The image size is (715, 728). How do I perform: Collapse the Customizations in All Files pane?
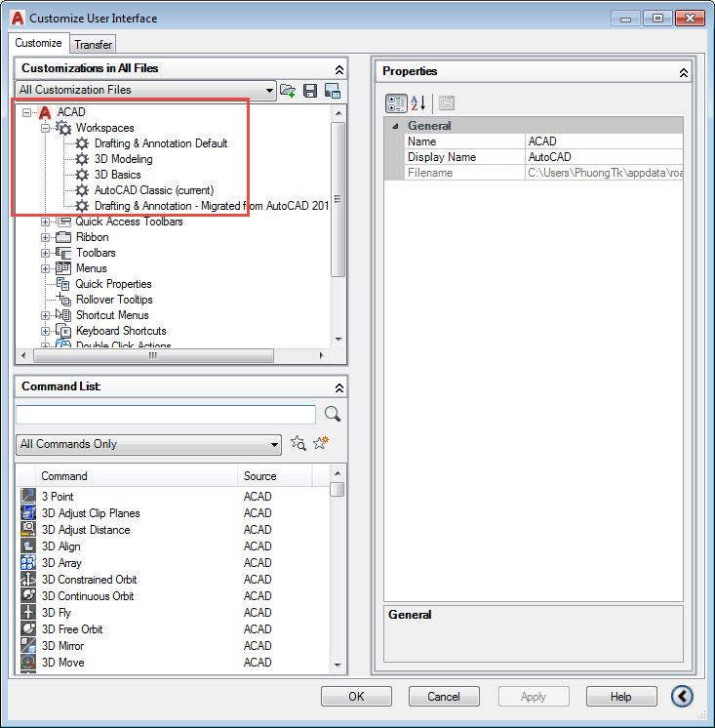click(339, 69)
